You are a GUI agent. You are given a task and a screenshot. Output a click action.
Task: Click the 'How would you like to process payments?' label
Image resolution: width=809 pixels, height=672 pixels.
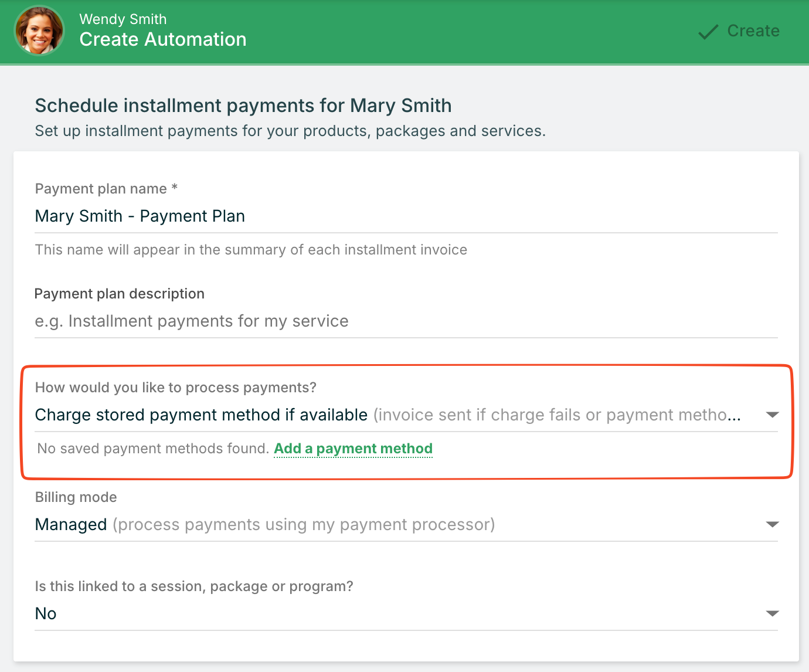coord(176,388)
